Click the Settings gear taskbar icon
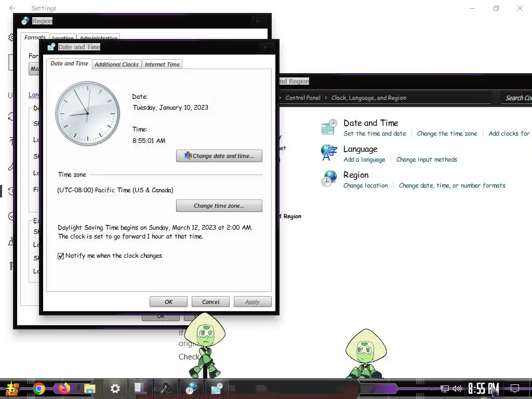 115,389
